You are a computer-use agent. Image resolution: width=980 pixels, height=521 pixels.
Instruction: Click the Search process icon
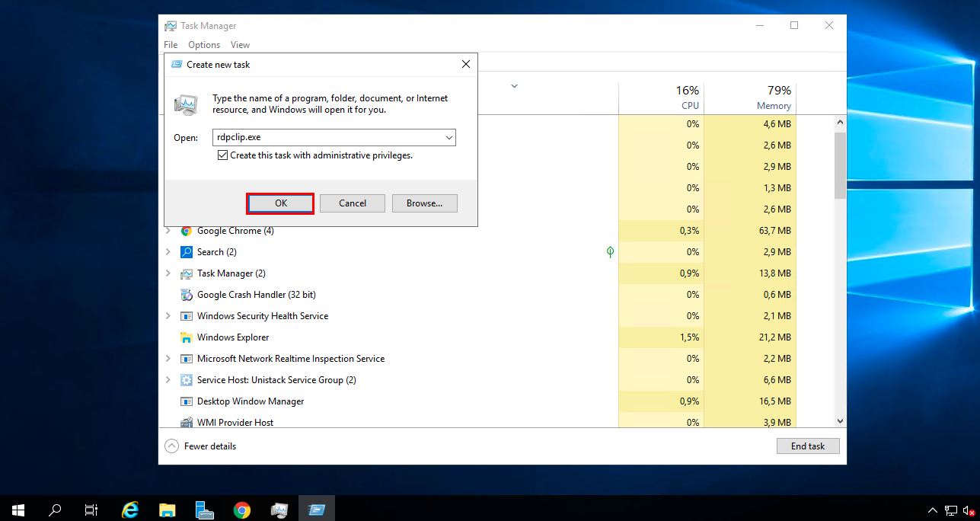(187, 252)
